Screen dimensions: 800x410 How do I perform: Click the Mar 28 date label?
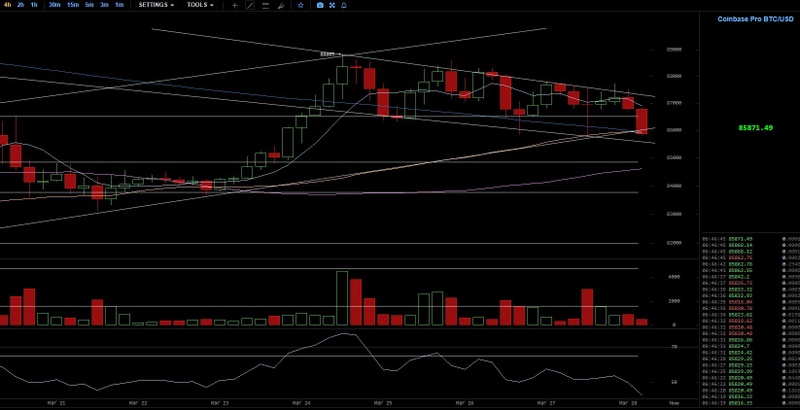tap(628, 403)
